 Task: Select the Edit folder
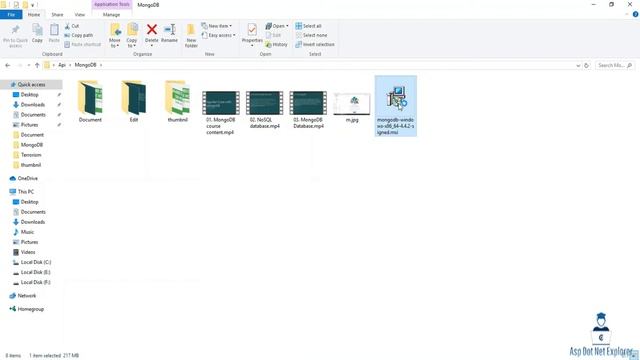coord(134,102)
